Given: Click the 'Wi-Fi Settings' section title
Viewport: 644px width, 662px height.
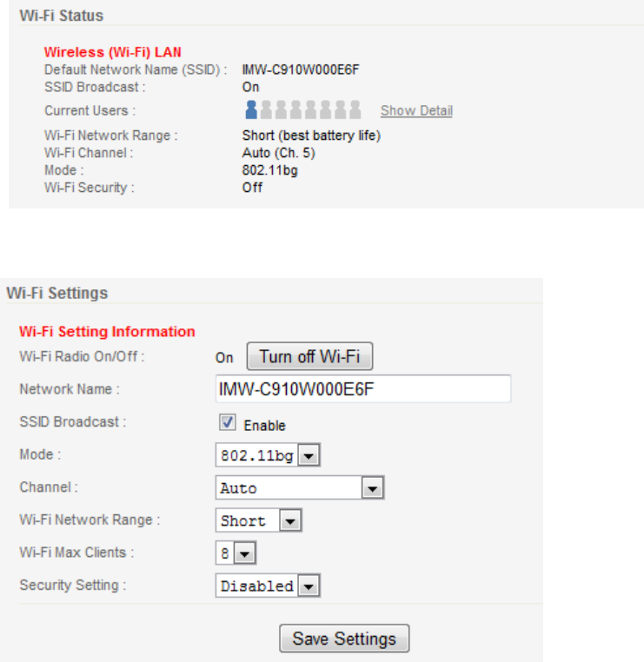Looking at the screenshot, I should click(x=57, y=293).
